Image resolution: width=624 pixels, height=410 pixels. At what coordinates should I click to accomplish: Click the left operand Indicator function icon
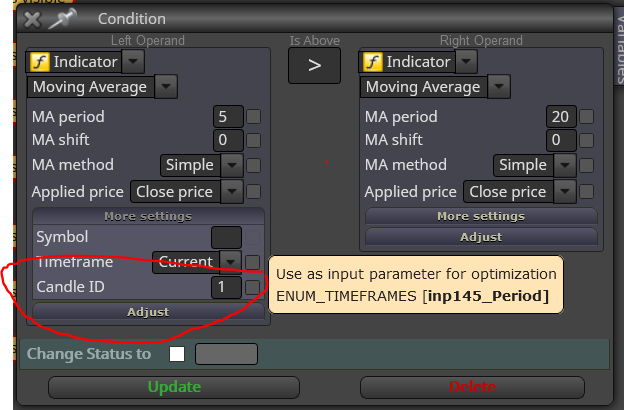coord(40,62)
